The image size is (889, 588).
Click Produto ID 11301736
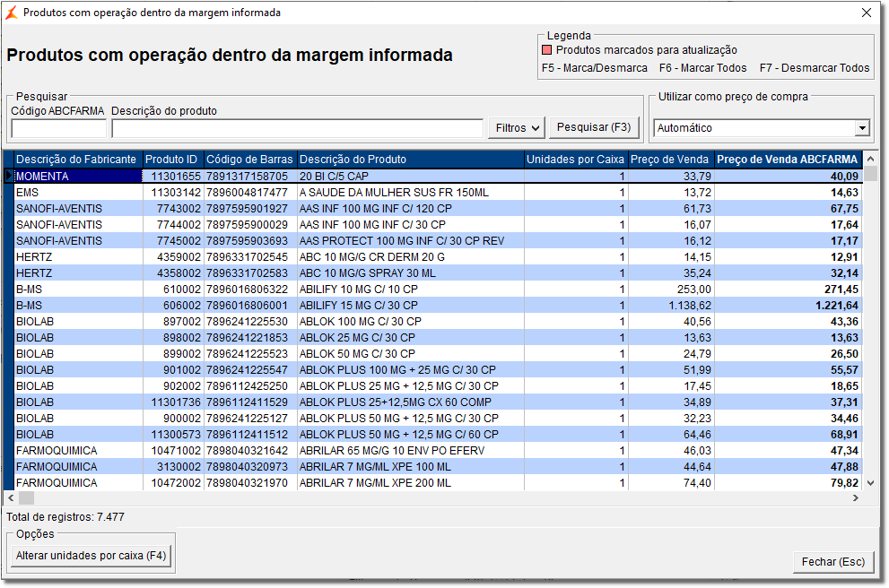[176, 402]
